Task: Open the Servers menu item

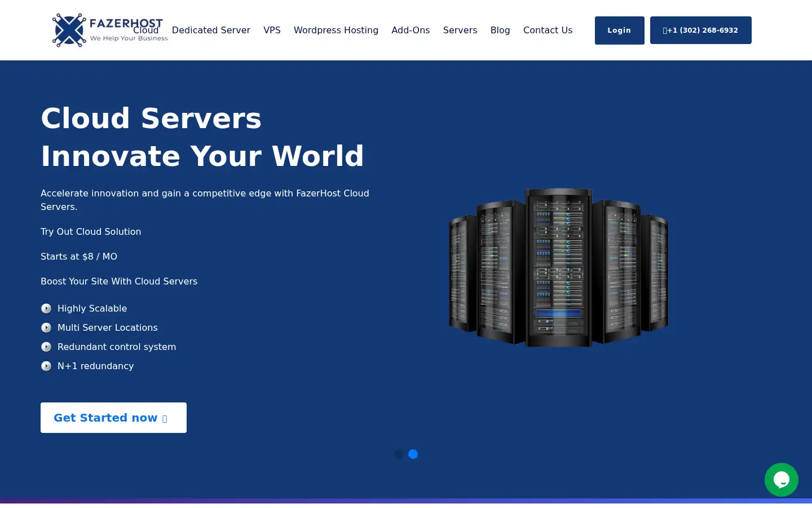Action: 460,30
